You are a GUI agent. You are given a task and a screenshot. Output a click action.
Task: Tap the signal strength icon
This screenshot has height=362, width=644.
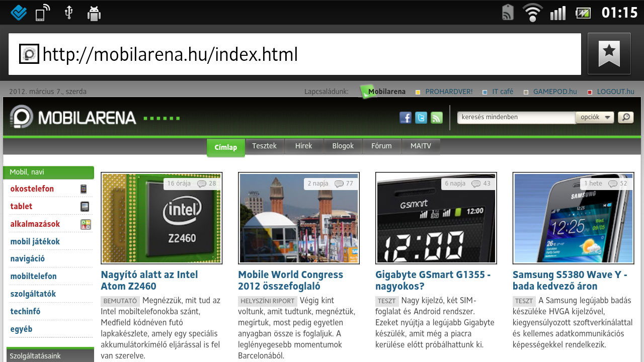pyautogui.click(x=558, y=13)
